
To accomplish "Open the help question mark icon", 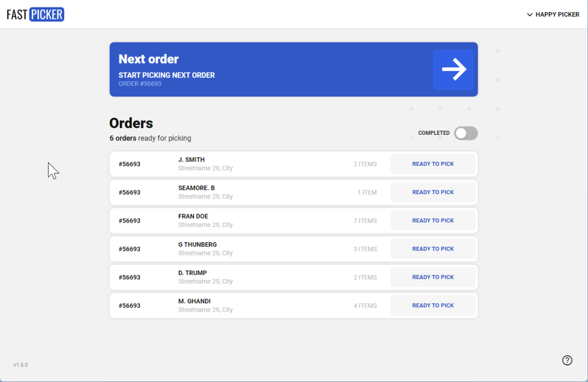I will point(567,360).
